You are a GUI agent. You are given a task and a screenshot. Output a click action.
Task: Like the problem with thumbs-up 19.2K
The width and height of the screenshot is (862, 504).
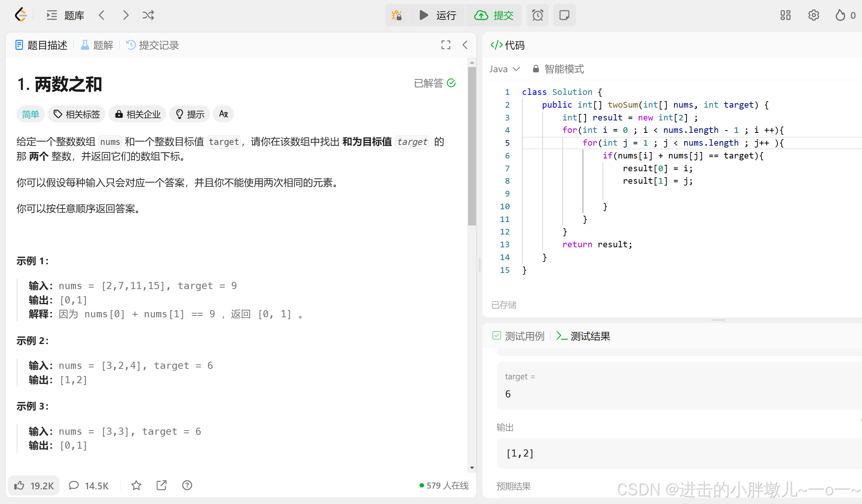pos(34,485)
